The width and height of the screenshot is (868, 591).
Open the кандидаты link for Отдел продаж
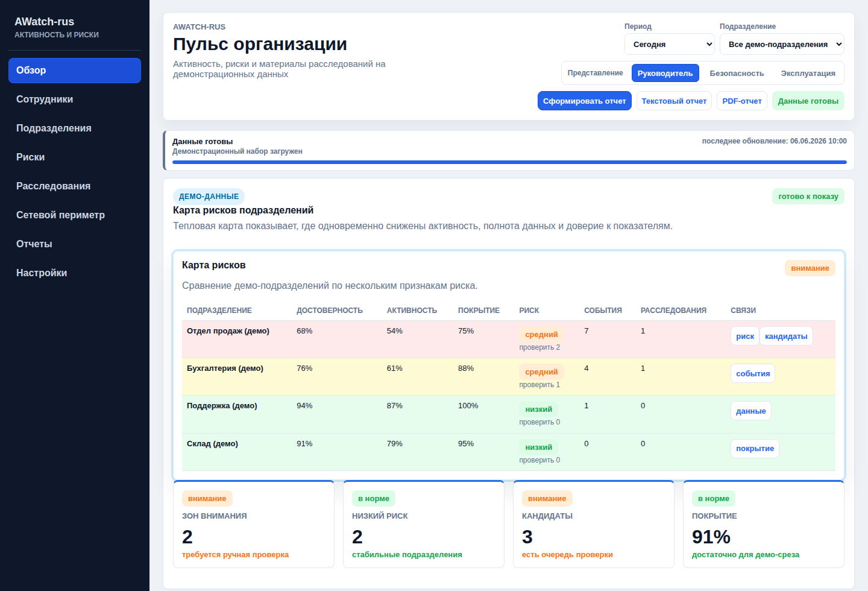pos(786,336)
